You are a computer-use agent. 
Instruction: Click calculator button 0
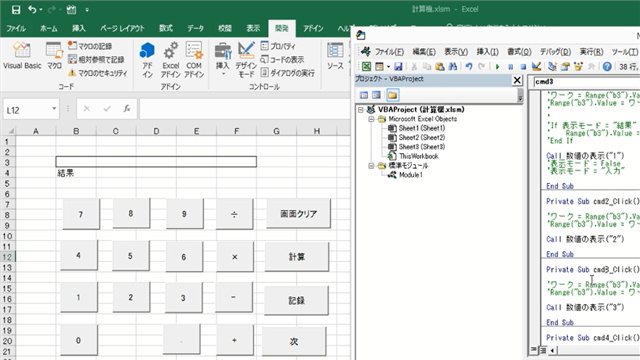click(x=78, y=340)
